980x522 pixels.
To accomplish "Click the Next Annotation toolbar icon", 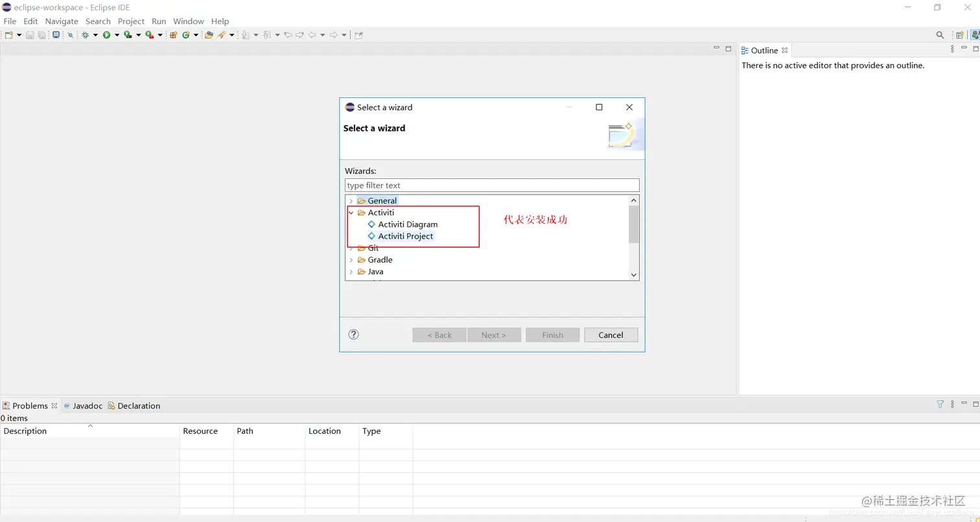I will click(x=246, y=35).
